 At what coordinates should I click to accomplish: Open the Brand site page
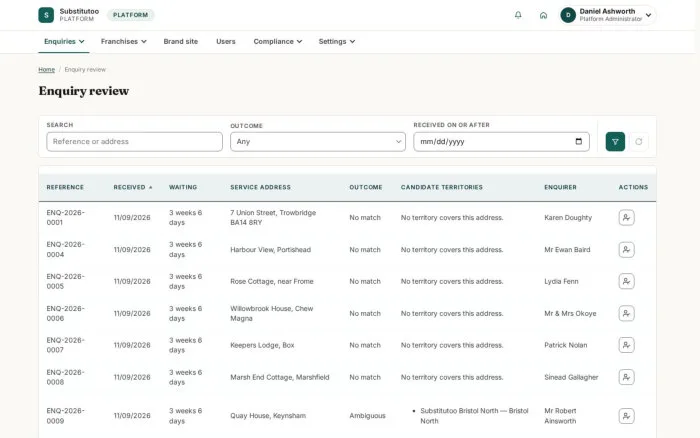point(180,42)
